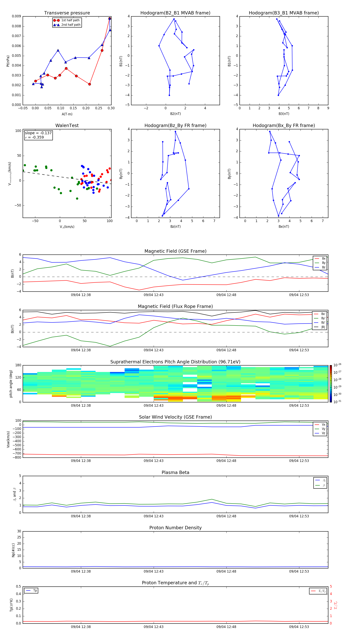Select the "Bx'" flux rope legend entry
The width and height of the screenshot is (351, 644).
(320, 314)
